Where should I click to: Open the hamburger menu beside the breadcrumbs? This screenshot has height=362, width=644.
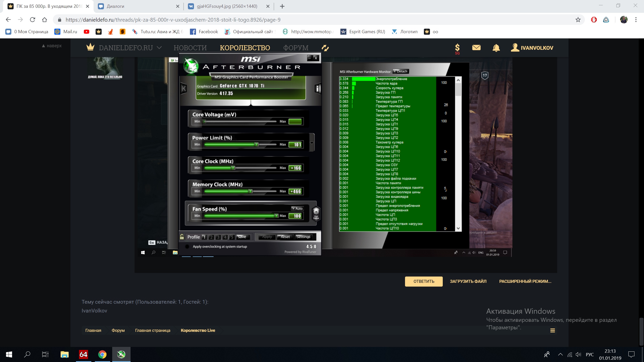(553, 331)
